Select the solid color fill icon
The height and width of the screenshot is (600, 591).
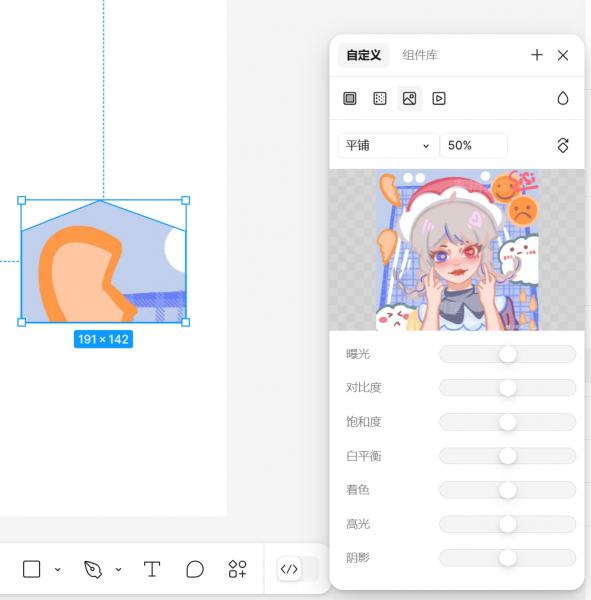tap(349, 98)
